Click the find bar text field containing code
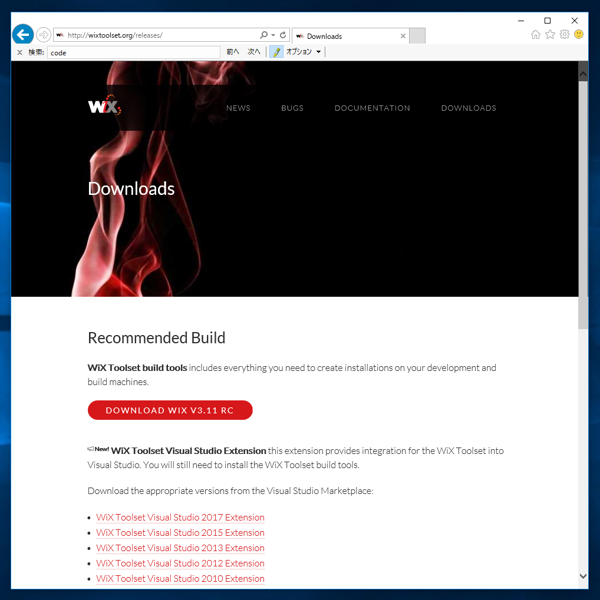The height and width of the screenshot is (600, 600). [x=134, y=52]
